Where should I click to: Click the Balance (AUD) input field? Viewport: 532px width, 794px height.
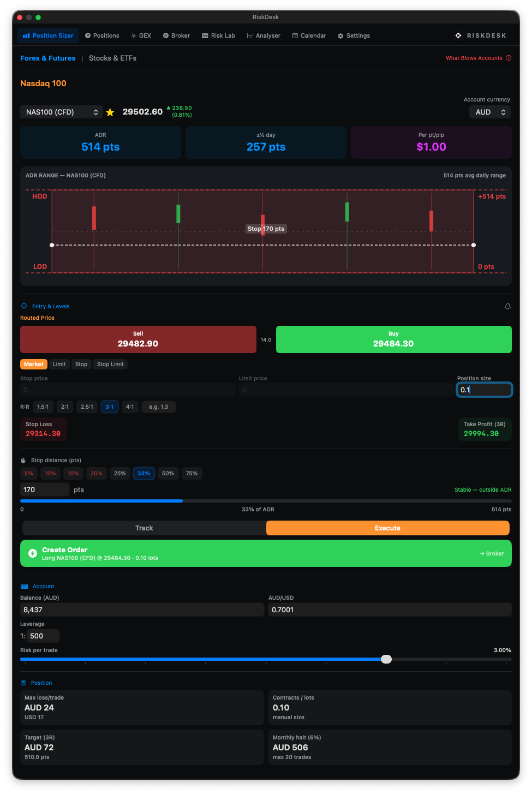pos(142,610)
